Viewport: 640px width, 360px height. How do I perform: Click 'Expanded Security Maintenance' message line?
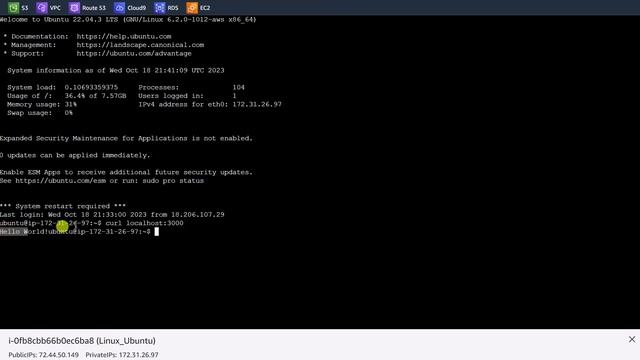pos(126,138)
